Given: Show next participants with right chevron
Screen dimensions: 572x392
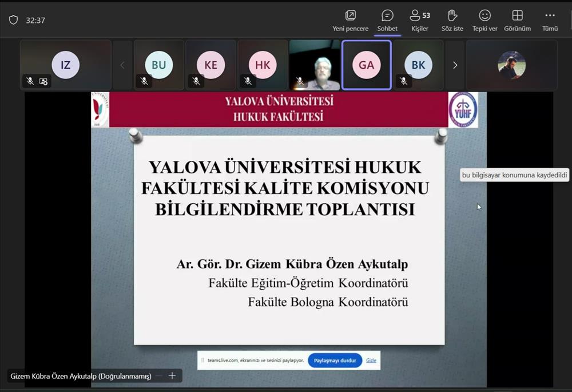Looking at the screenshot, I should pyautogui.click(x=455, y=65).
